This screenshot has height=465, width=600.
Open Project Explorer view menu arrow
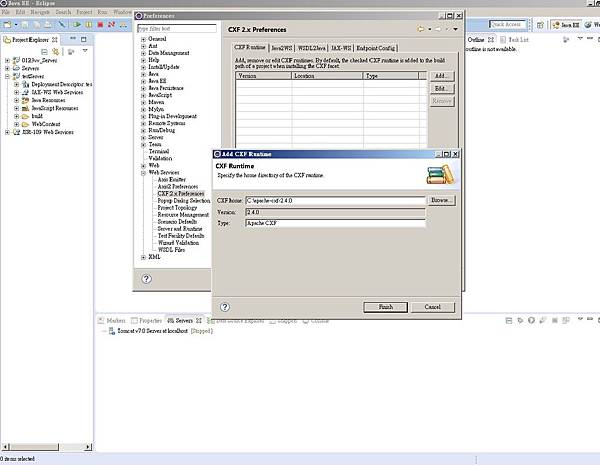click(x=85, y=51)
